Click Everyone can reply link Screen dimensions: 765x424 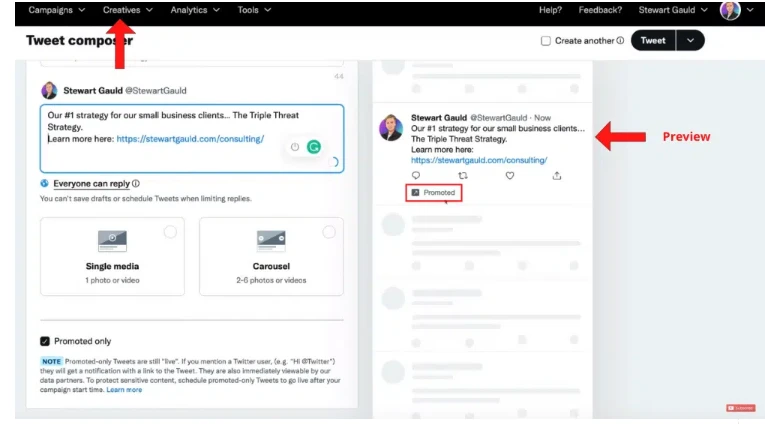(x=91, y=183)
